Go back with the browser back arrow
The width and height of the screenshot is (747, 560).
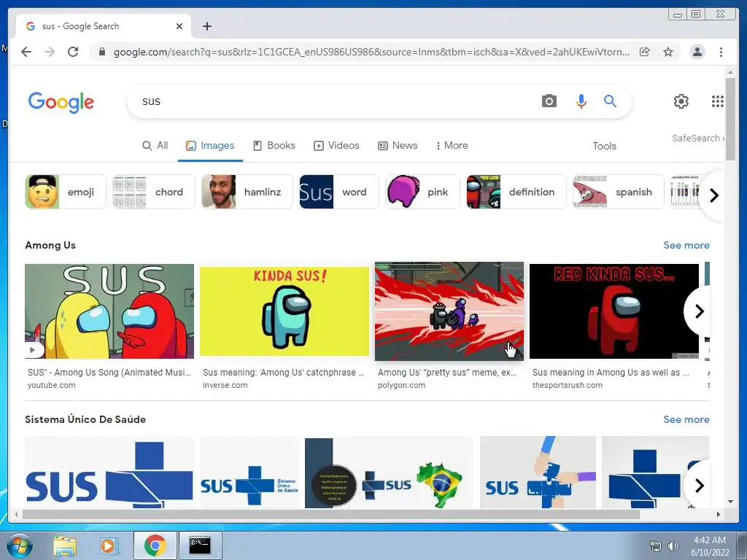26,52
